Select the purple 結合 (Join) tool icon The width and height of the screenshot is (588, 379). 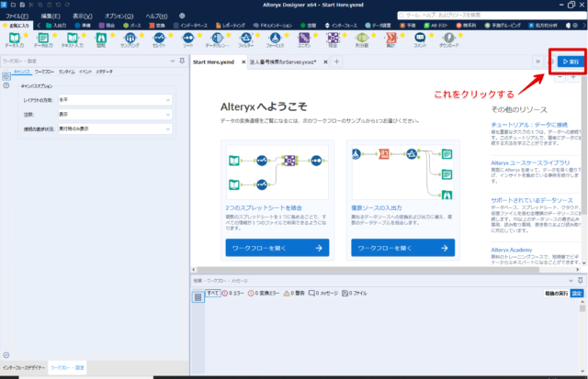333,39
